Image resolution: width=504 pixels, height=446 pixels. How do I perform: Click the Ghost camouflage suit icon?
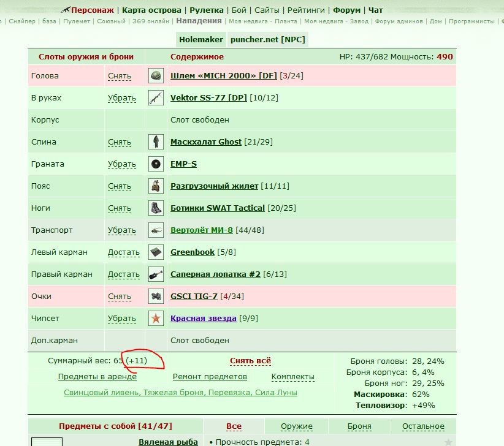click(x=156, y=142)
